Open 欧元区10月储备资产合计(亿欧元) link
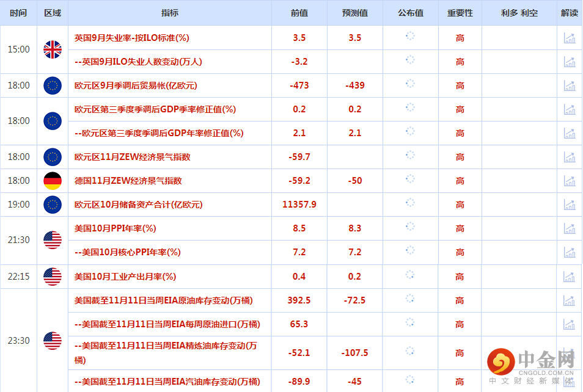This screenshot has width=583, height=392. (x=138, y=205)
